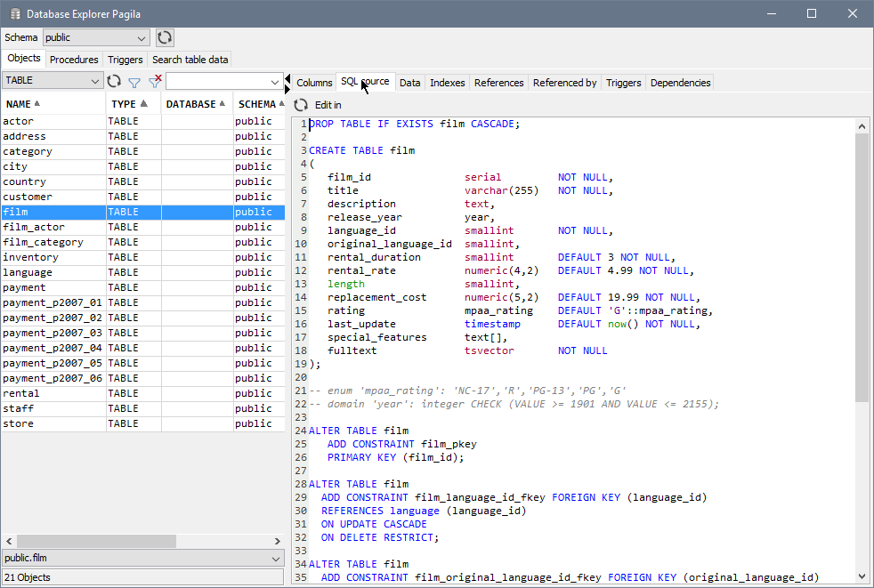
Task: Clear the filter with the red-X funnel icon
Action: click(x=155, y=81)
